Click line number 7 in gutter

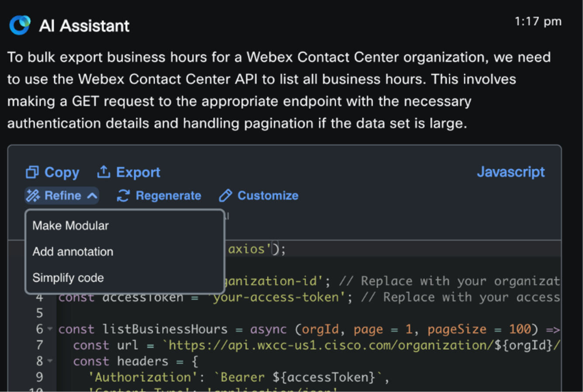(39, 345)
